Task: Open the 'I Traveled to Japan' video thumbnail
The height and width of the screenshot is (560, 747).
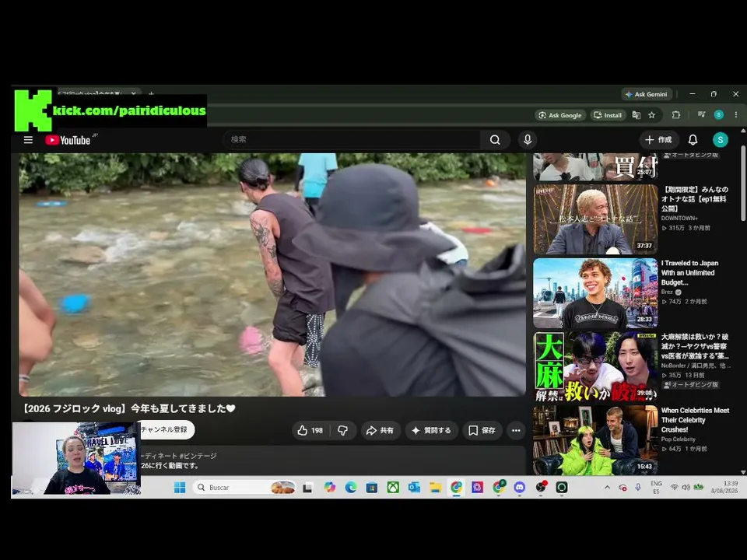Action: click(595, 293)
